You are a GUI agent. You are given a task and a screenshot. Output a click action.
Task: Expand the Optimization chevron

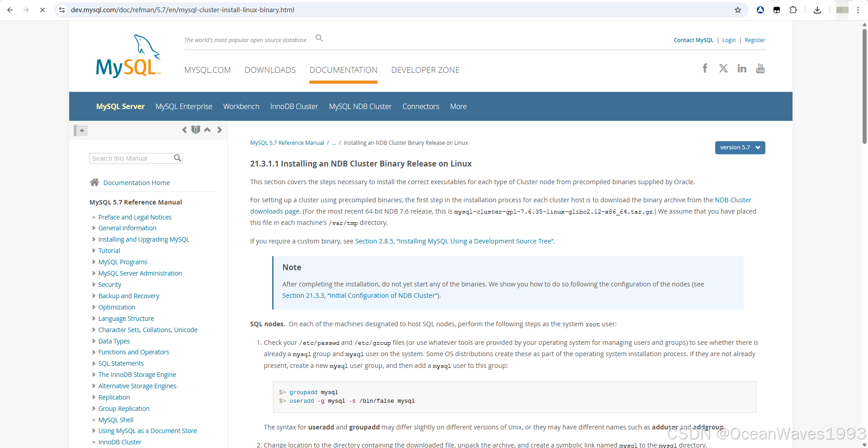94,307
